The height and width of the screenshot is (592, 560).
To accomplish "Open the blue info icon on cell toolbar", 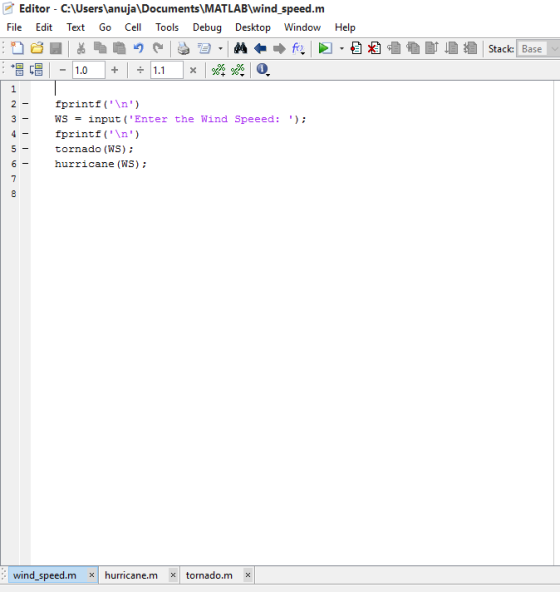I will click(262, 69).
